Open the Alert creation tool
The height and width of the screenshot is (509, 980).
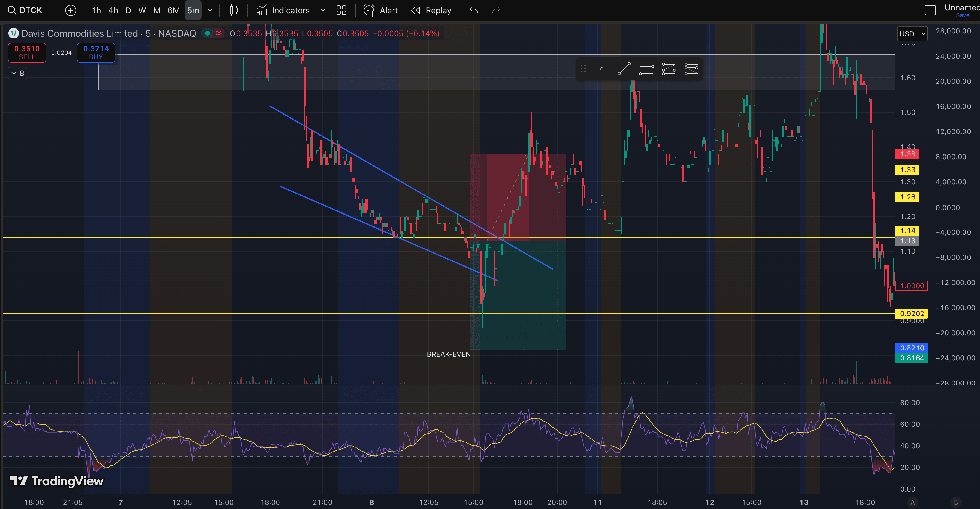coord(381,10)
